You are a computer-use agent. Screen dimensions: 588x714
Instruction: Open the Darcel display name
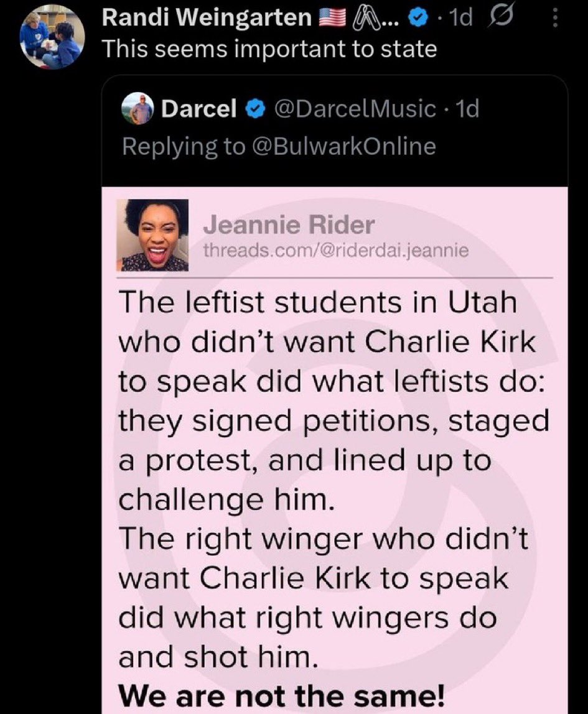point(199,109)
